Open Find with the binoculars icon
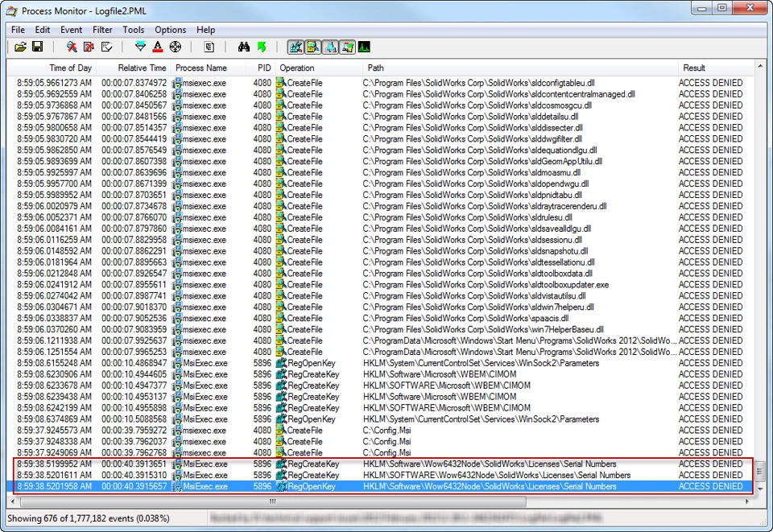 click(243, 47)
